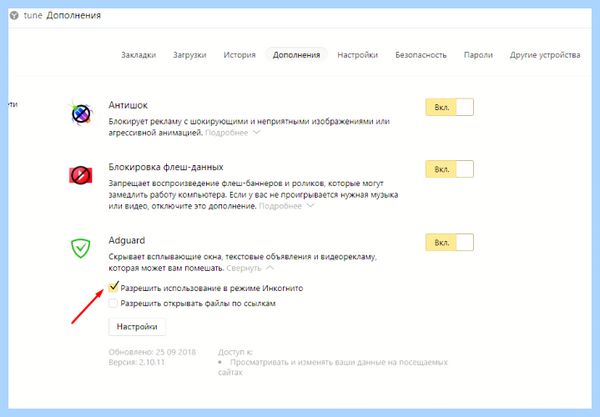
Task: Open the Безопасность tab
Action: point(421,55)
